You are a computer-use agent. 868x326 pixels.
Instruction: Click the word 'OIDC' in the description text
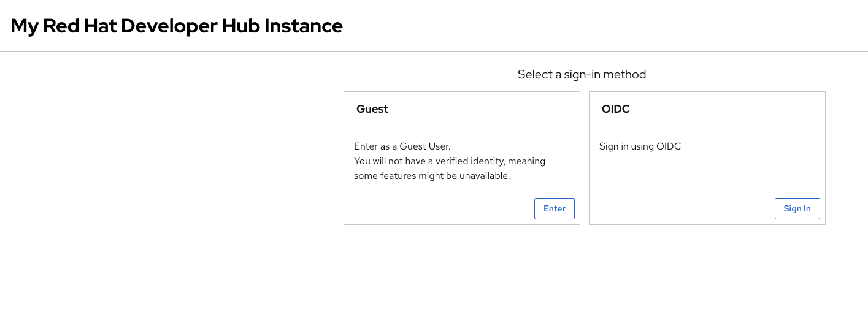point(669,146)
